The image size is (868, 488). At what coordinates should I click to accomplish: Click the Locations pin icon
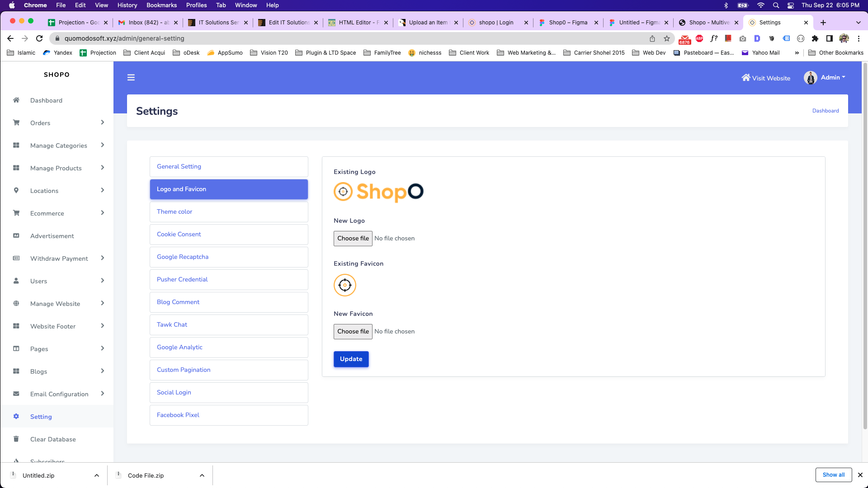[16, 191]
